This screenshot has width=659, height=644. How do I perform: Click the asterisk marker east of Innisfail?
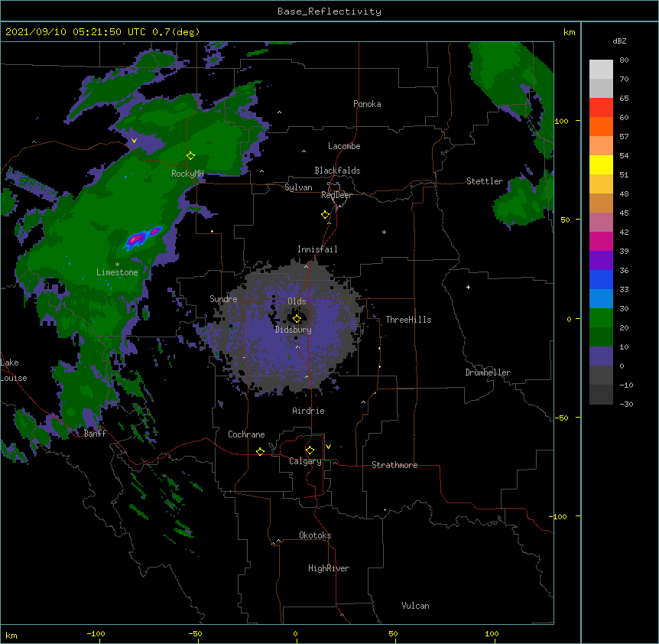(x=384, y=232)
